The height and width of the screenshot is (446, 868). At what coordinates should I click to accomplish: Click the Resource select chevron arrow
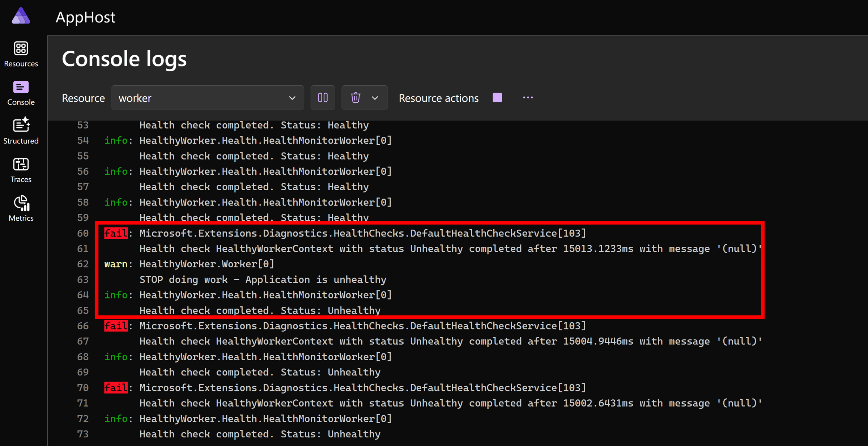coord(292,98)
